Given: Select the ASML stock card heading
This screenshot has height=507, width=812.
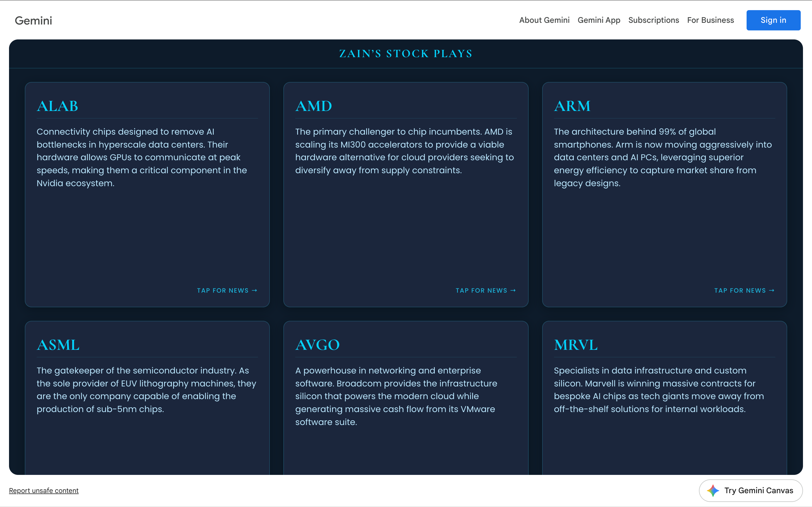Looking at the screenshot, I should 58,345.
